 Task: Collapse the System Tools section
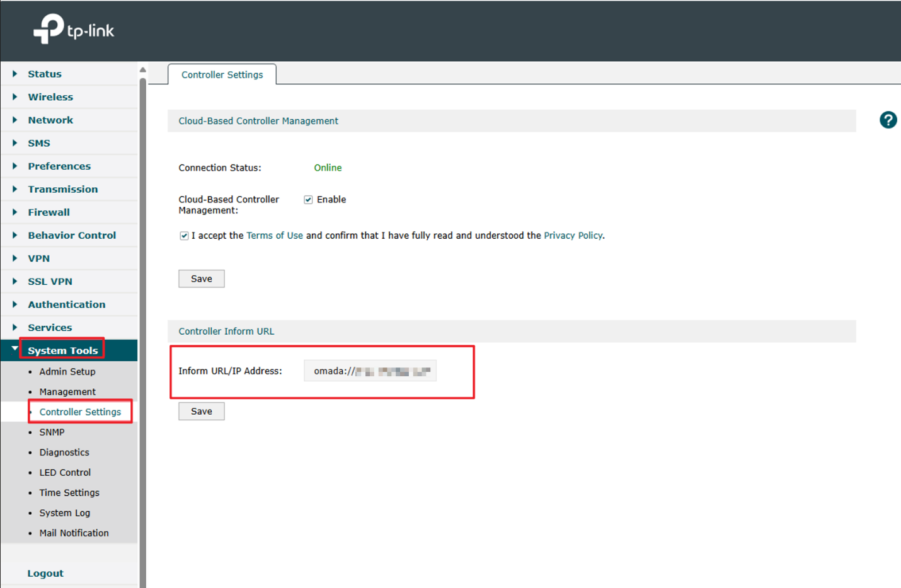[62, 350]
